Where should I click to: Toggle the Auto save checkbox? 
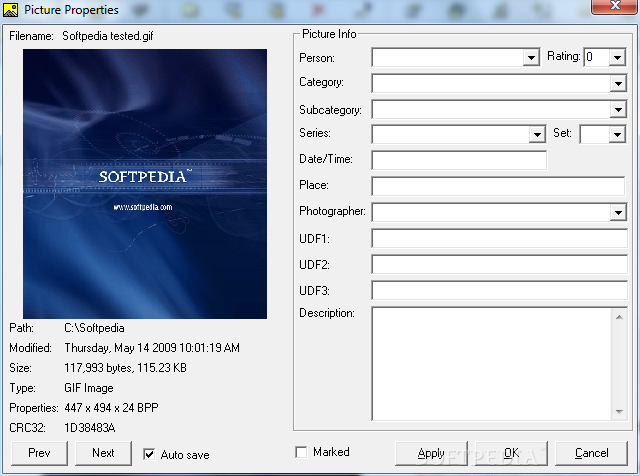[149, 454]
